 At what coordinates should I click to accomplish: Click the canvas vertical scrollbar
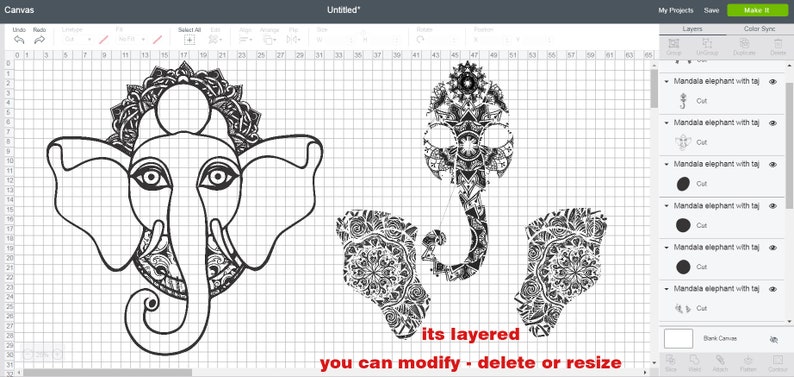(654, 90)
